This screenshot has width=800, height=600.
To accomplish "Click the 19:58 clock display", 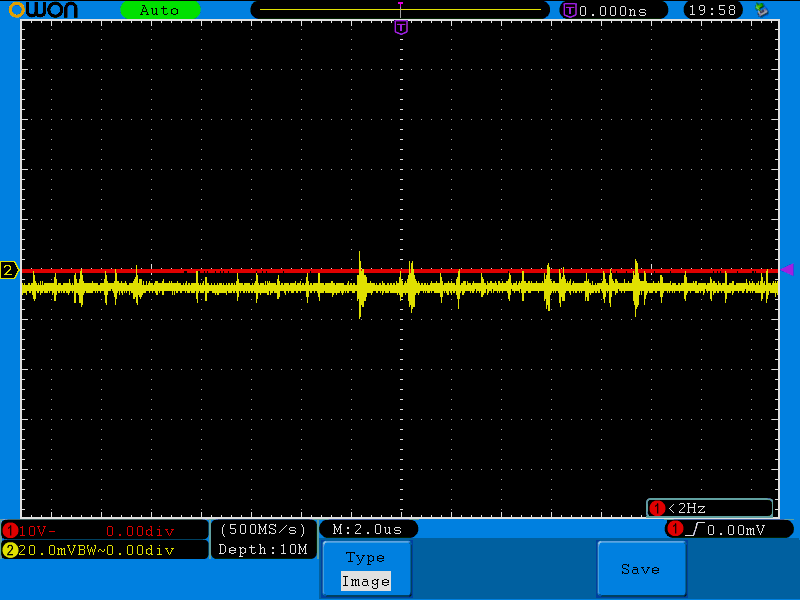I will [x=712, y=10].
